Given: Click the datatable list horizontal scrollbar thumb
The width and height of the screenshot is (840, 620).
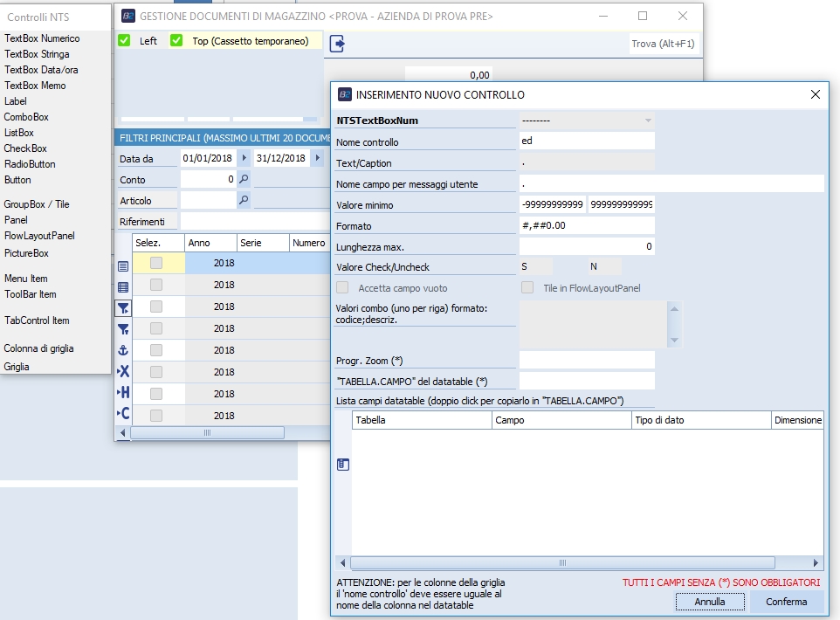Looking at the screenshot, I should 562,562.
